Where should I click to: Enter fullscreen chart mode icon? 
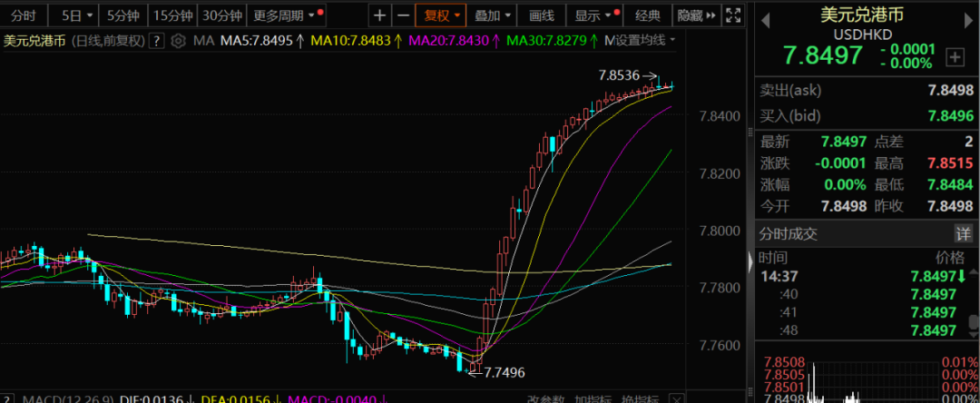[734, 15]
